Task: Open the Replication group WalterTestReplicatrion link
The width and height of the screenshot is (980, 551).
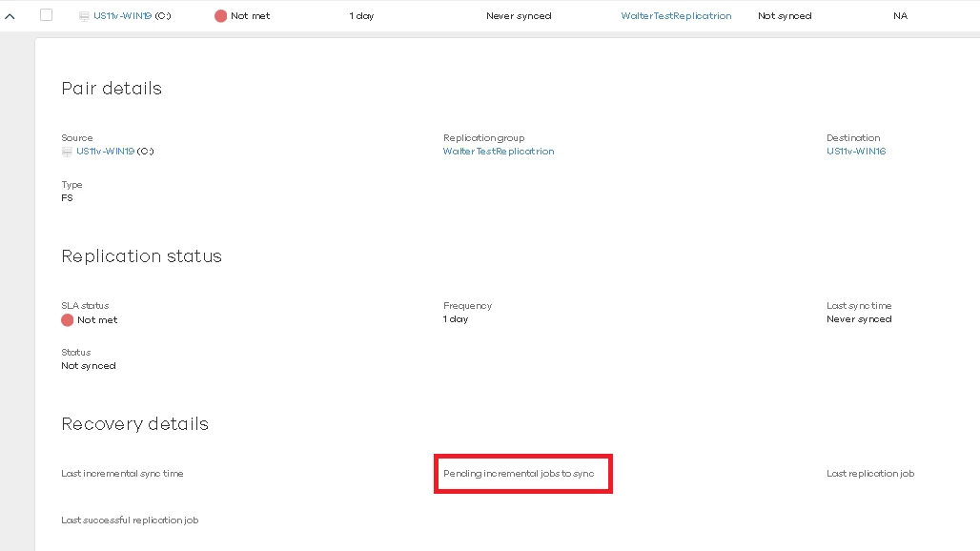Action: pyautogui.click(x=499, y=152)
